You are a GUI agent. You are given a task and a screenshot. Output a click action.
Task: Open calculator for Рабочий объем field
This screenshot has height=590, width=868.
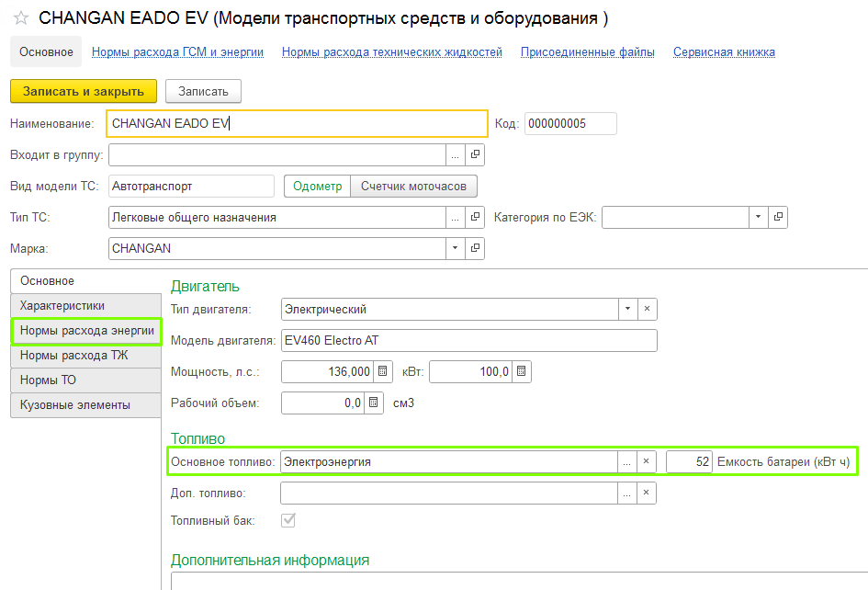point(374,403)
